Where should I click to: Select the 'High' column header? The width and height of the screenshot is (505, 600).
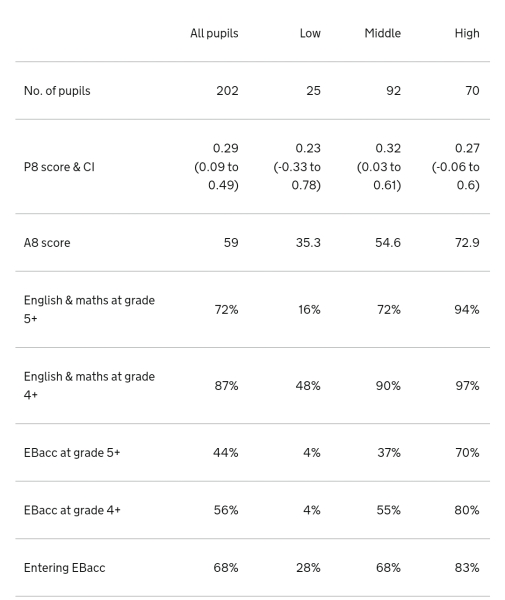click(467, 33)
